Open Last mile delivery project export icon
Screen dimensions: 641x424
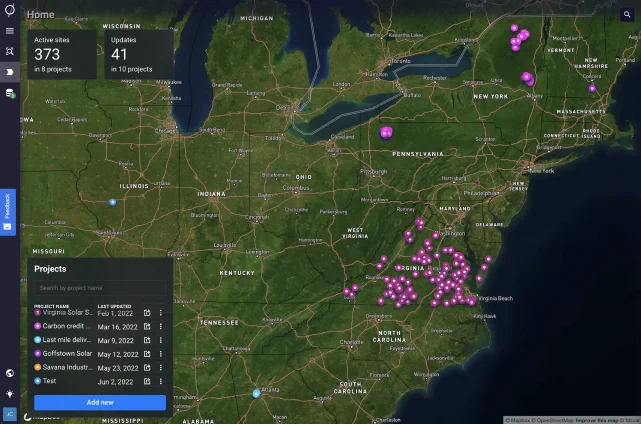pyautogui.click(x=147, y=340)
